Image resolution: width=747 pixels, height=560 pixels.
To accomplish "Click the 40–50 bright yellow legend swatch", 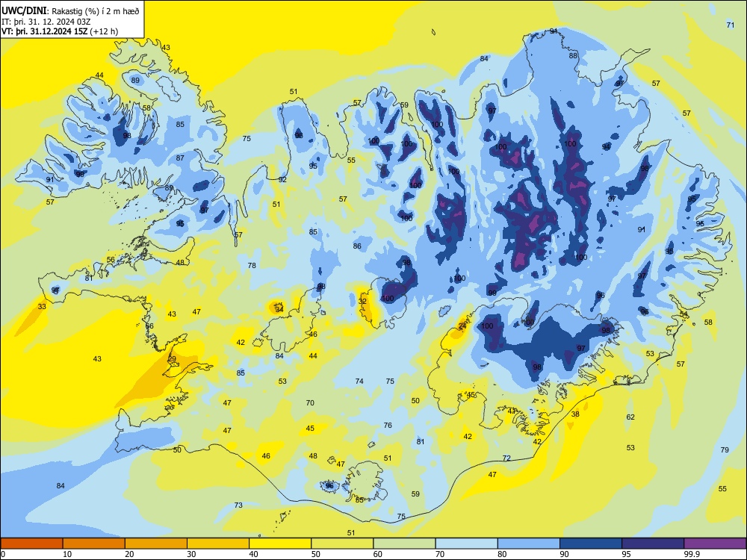I will pyautogui.click(x=280, y=544).
